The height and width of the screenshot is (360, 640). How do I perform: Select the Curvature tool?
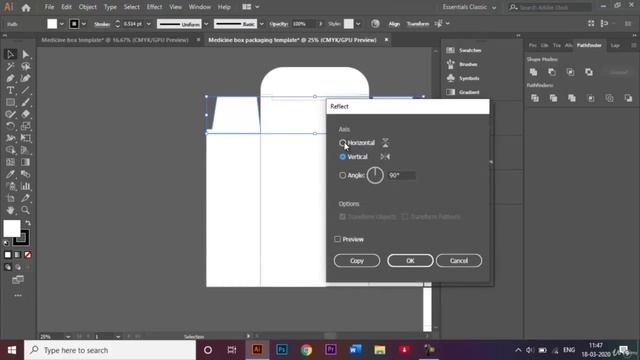click(25, 78)
